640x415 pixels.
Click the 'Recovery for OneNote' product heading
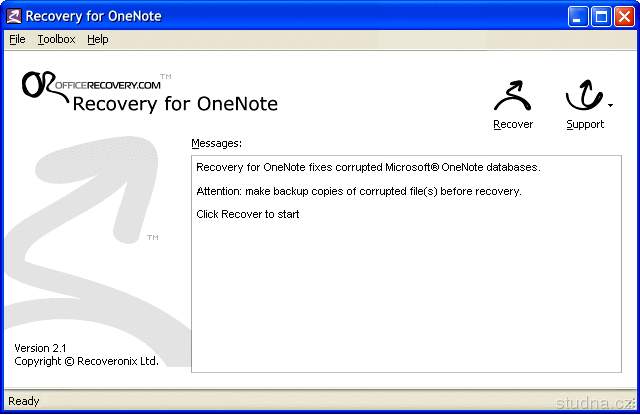coord(175,104)
